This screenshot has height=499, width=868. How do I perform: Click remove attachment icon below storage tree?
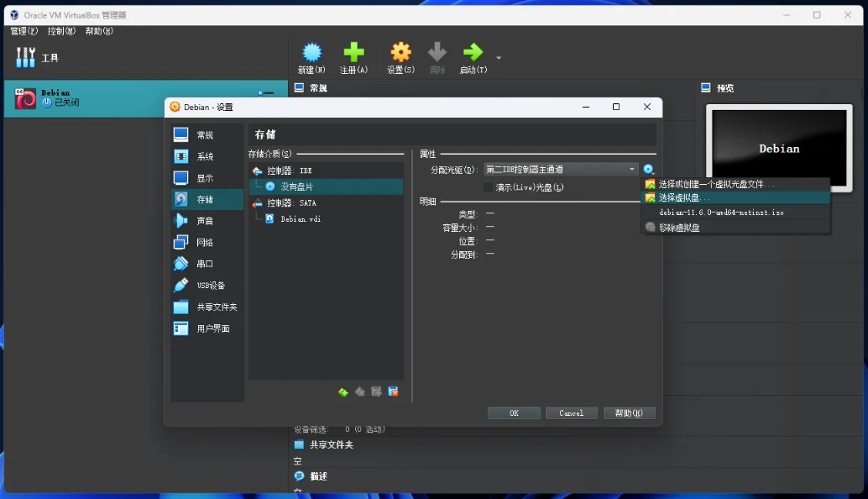click(394, 392)
